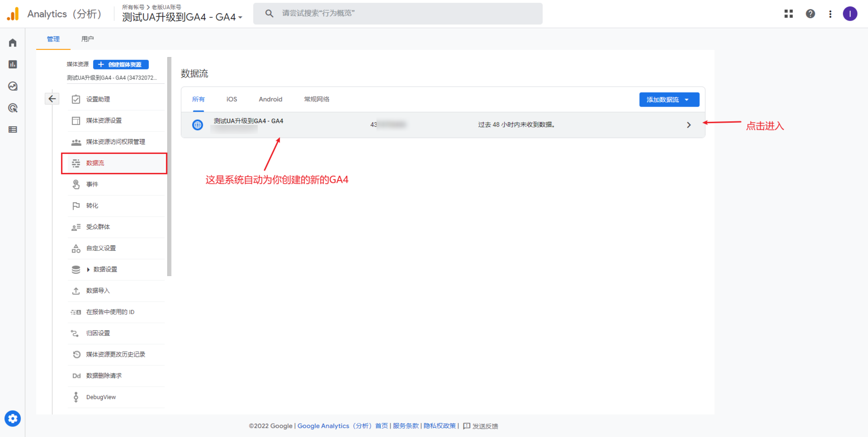Open DebugView menu item
The height and width of the screenshot is (437, 868).
click(x=101, y=397)
